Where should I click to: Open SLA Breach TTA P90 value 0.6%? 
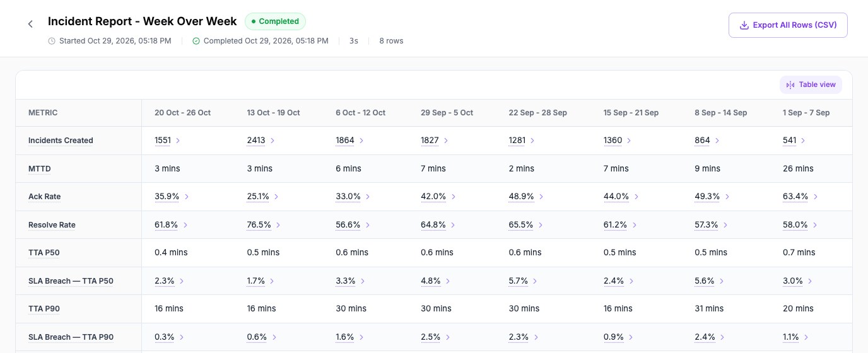[x=257, y=337]
